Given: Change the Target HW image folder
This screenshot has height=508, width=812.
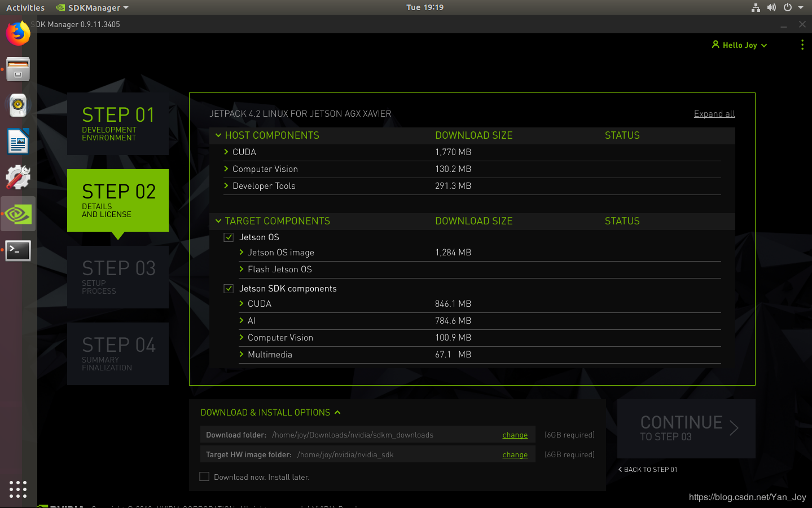Looking at the screenshot, I should click(515, 455).
